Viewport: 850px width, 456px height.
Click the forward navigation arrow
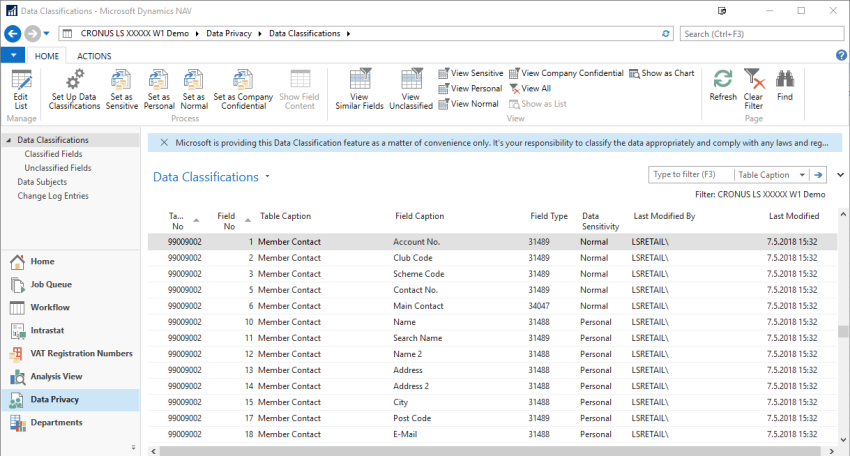(x=33, y=34)
